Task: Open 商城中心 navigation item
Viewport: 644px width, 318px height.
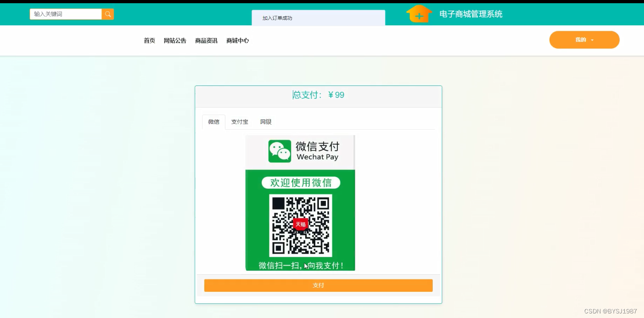Action: pos(238,40)
